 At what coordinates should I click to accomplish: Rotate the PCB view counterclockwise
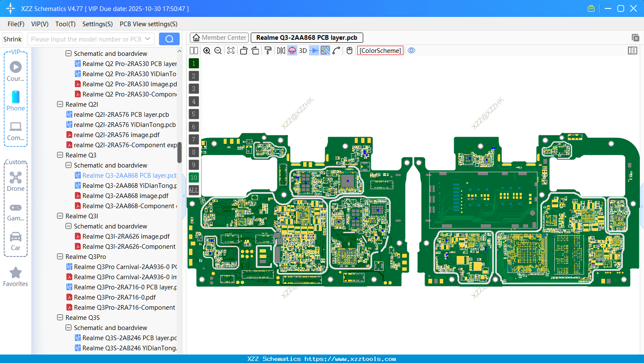coord(244,50)
